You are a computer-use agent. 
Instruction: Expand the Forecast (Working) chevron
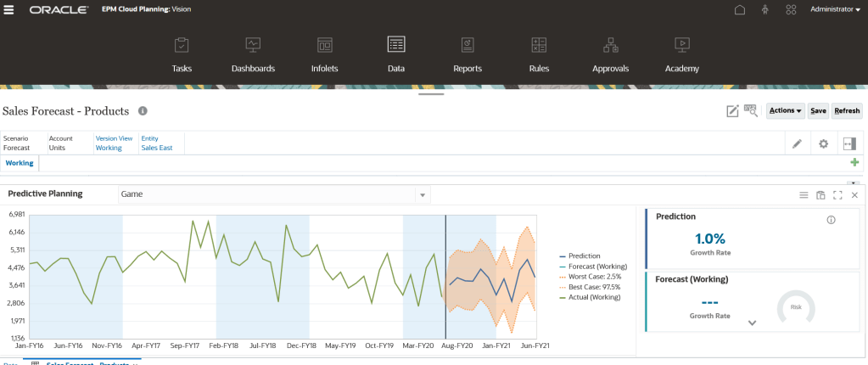[751, 323]
